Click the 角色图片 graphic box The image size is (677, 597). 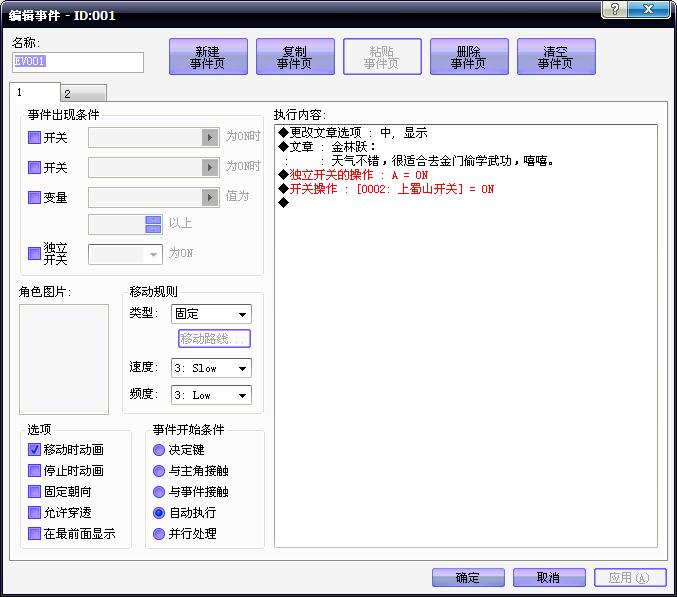pos(64,359)
